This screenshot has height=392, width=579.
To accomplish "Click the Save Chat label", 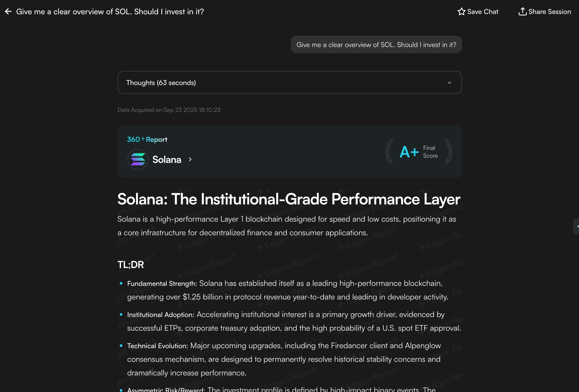I will pos(483,12).
